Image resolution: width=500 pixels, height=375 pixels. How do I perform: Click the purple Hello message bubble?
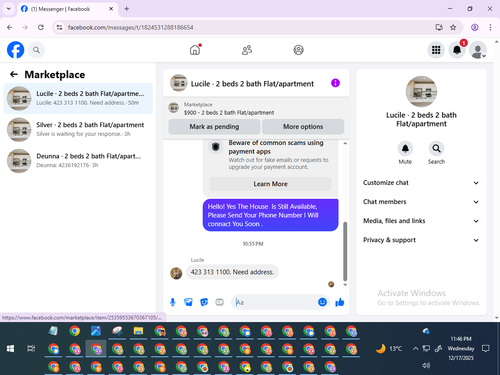click(x=271, y=215)
